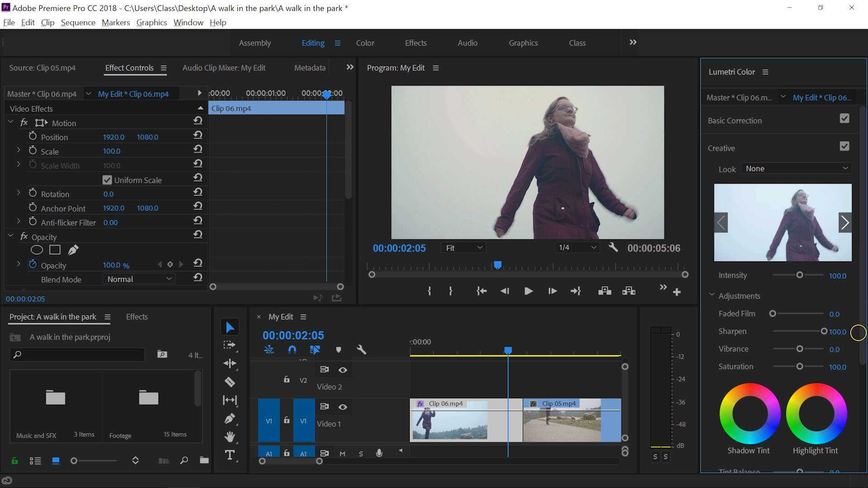Select the Selection tool arrow
Screen dimensions: 868x488
click(230, 327)
